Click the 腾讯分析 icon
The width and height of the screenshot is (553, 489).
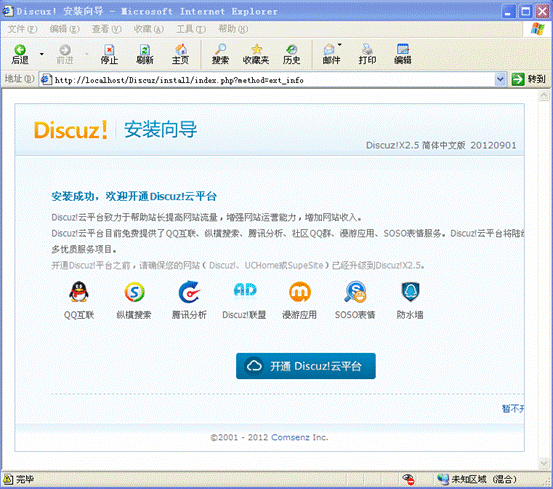189,292
